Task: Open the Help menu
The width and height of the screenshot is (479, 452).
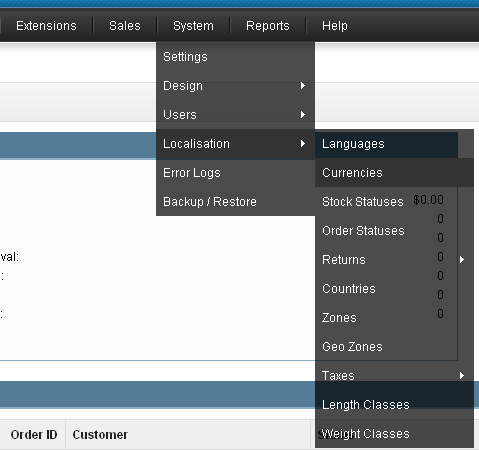Action: click(335, 26)
